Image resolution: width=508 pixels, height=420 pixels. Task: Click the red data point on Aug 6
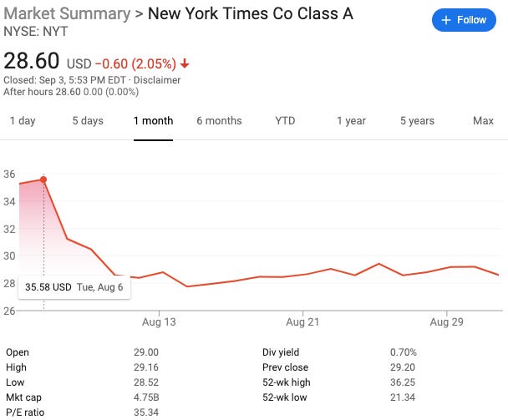pos(43,180)
